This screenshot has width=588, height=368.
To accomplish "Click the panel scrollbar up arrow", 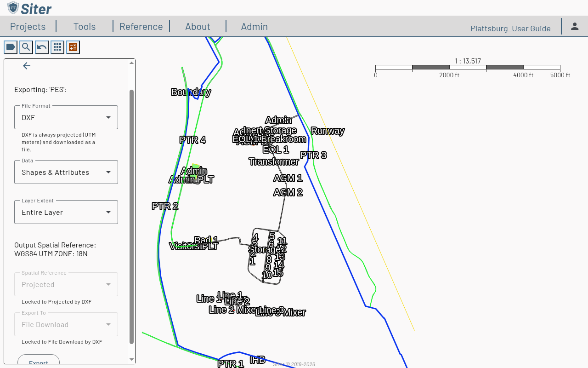I will click(132, 63).
